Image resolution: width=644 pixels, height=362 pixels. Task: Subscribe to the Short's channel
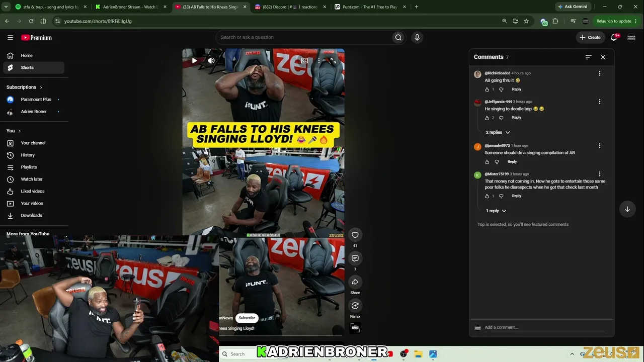247,318
